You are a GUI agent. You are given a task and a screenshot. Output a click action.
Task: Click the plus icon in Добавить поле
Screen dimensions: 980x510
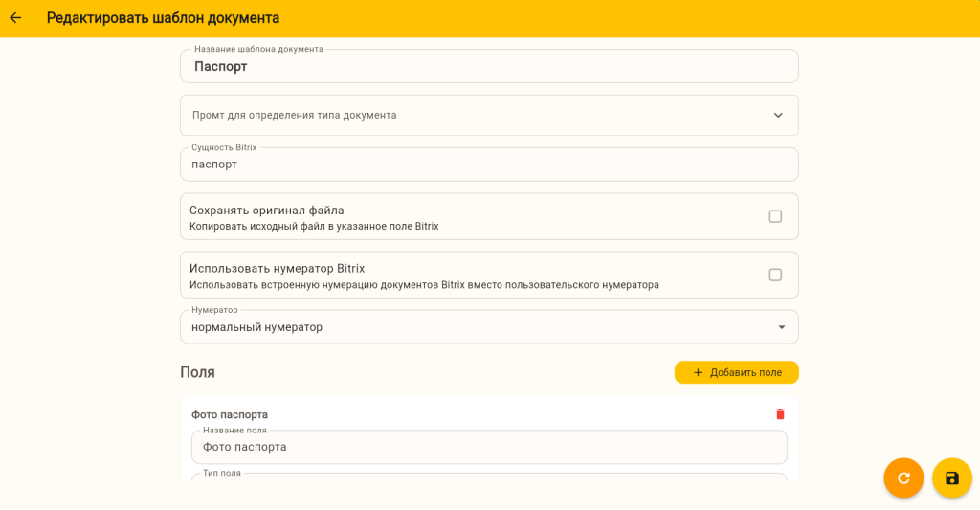pos(698,373)
